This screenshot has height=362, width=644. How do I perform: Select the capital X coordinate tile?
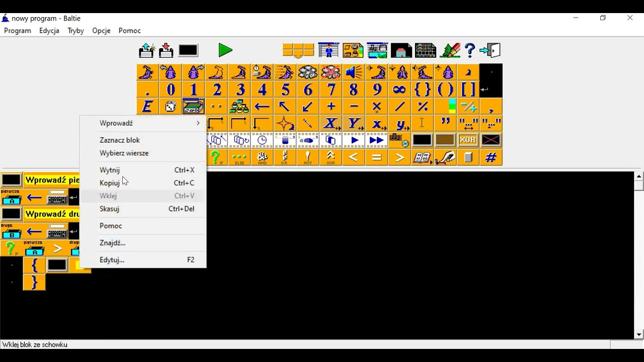331,123
